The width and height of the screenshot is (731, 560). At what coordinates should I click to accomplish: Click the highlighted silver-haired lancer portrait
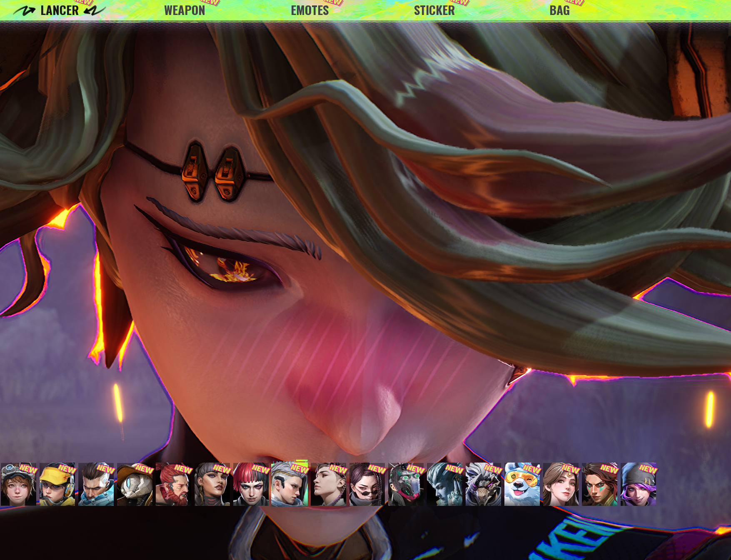coord(289,483)
